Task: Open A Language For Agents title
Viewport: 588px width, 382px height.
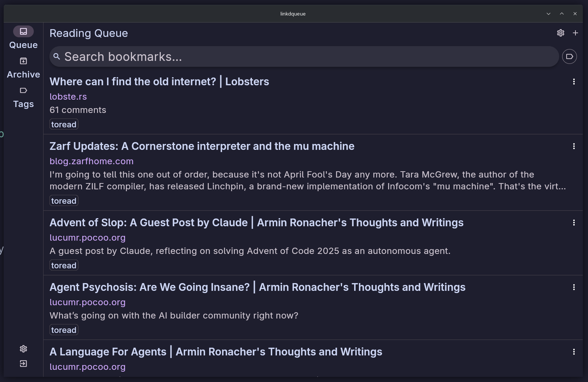Action: [x=216, y=352]
